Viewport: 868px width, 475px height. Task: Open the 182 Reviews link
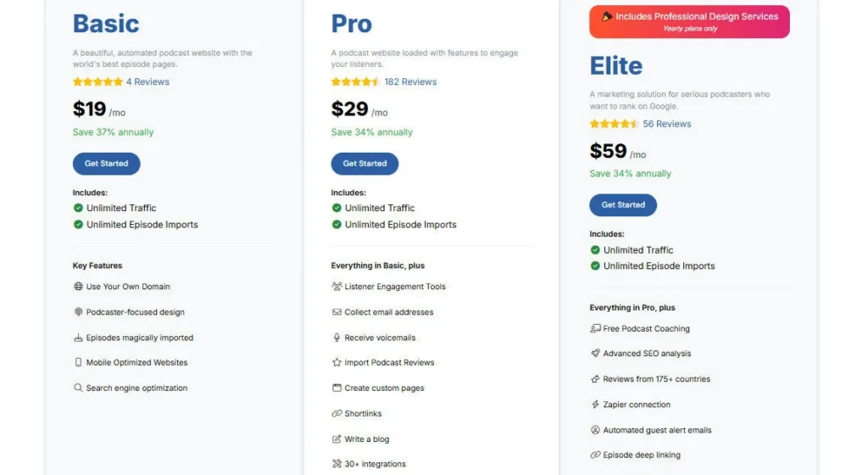coord(410,82)
